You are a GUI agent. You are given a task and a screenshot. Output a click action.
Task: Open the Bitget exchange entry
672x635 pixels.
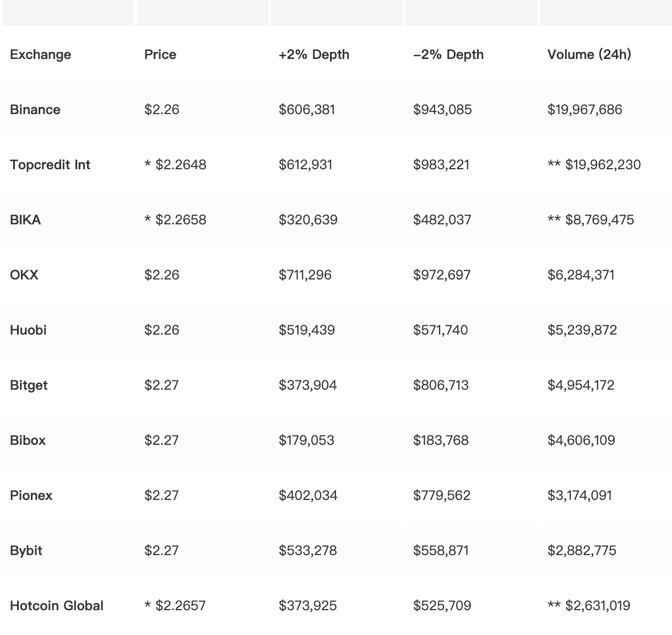point(29,385)
